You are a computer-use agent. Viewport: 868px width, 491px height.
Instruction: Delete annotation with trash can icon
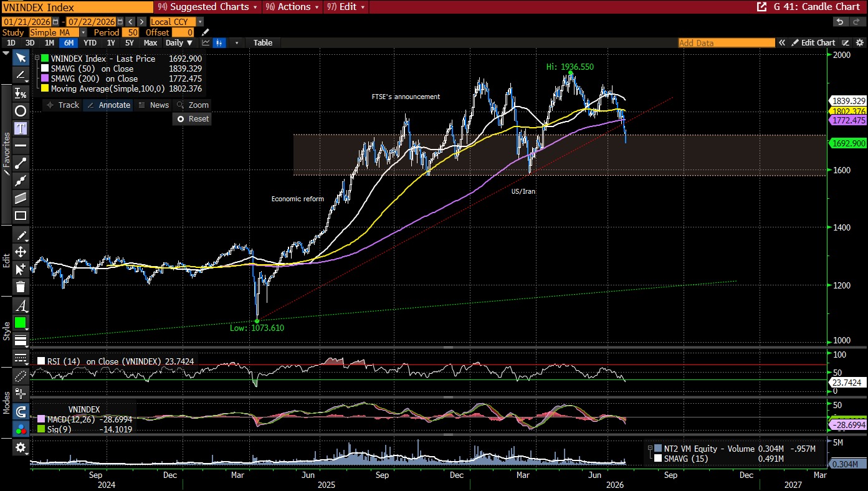[x=21, y=287]
